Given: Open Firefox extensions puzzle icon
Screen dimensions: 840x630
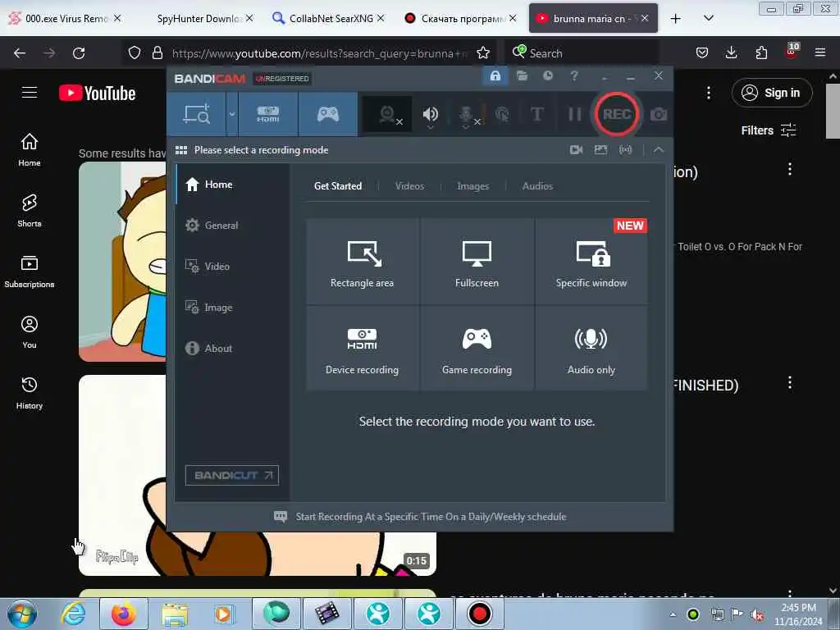Looking at the screenshot, I should tap(761, 53).
